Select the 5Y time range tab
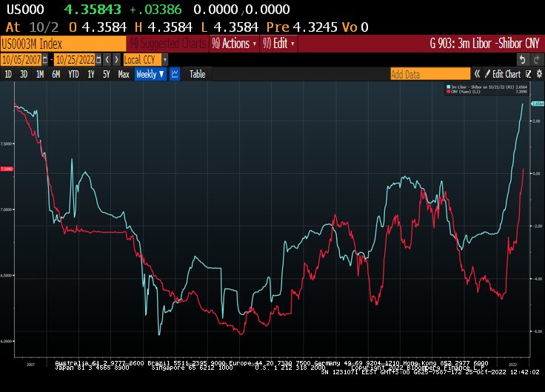The width and height of the screenshot is (545, 392). point(107,74)
